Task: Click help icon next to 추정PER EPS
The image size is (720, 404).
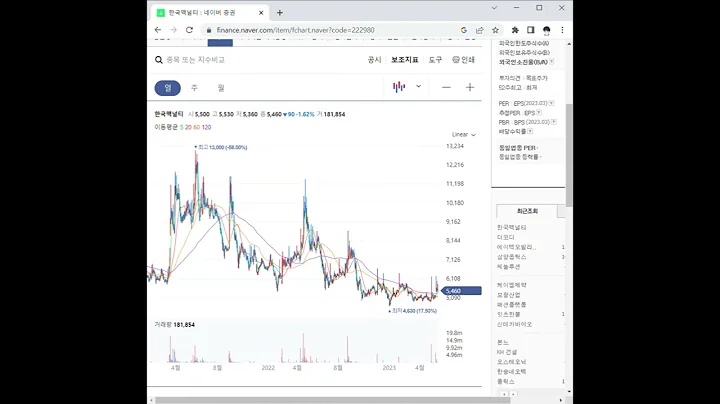Action: (x=539, y=112)
